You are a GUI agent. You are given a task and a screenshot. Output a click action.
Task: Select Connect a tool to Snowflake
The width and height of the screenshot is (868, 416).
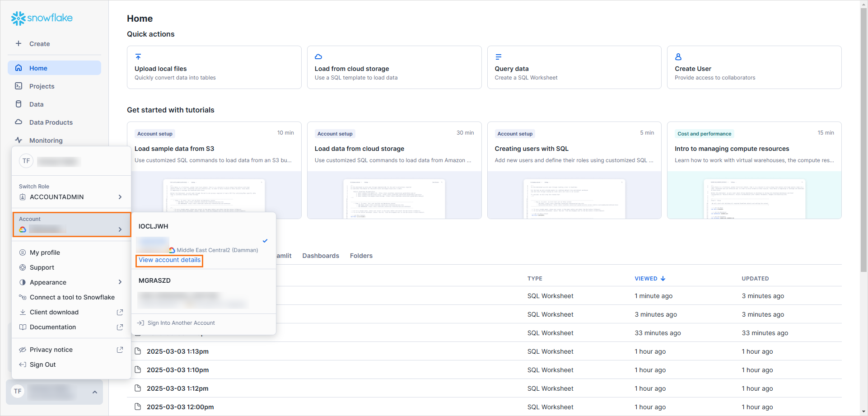pos(71,297)
